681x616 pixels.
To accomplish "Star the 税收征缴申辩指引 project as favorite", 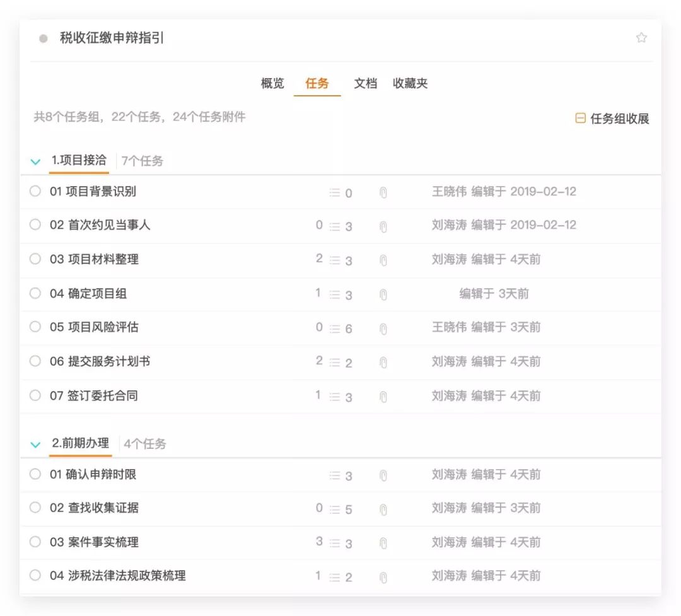I will tap(641, 38).
